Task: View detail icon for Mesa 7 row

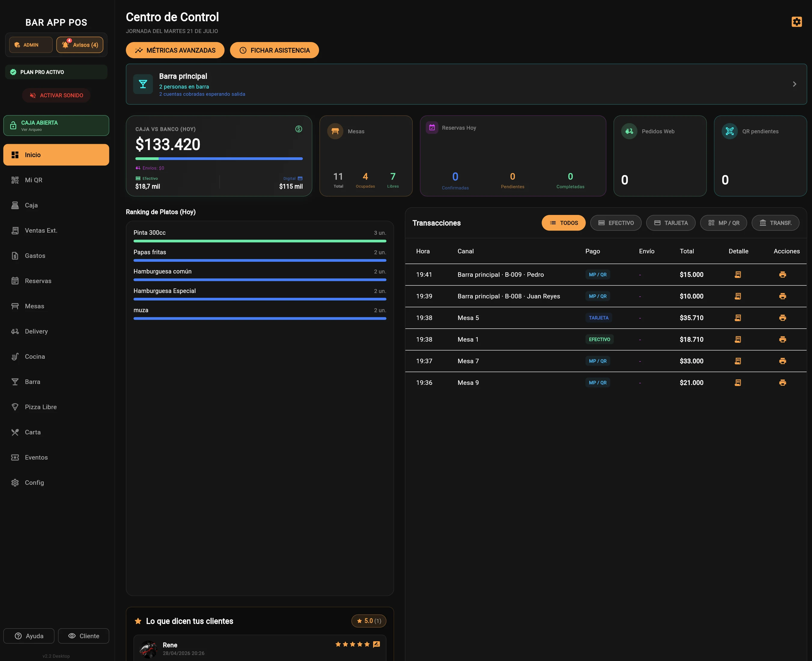Action: (x=738, y=361)
